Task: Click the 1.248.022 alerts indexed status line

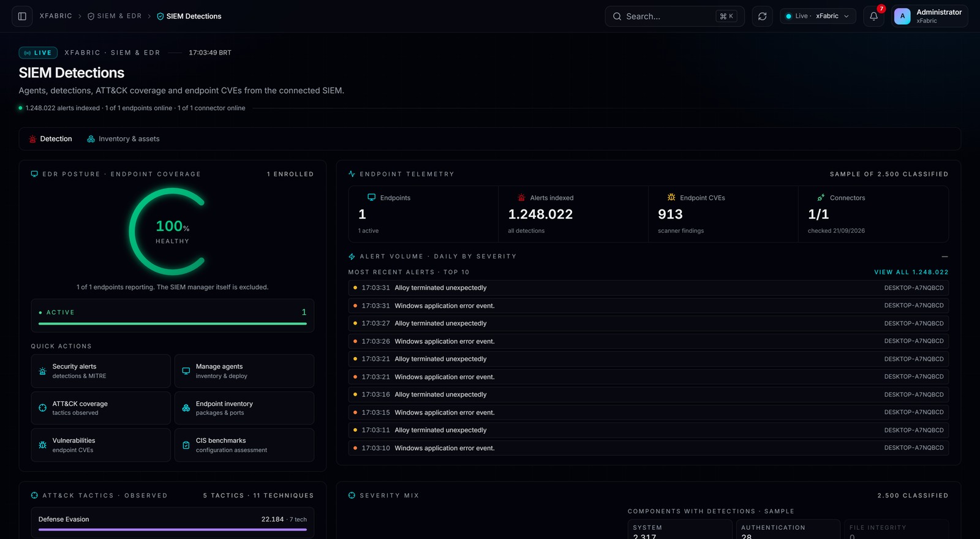Action: point(135,108)
